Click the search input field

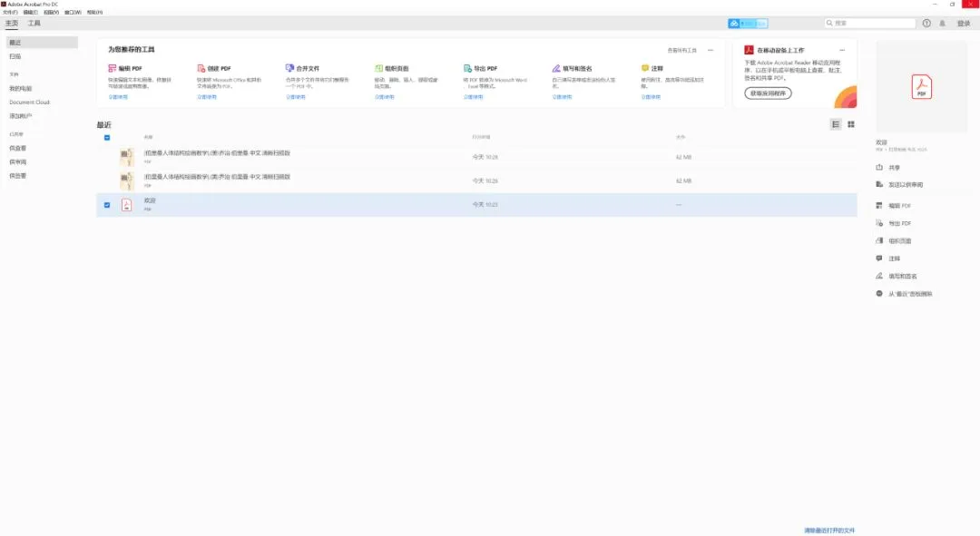870,23
